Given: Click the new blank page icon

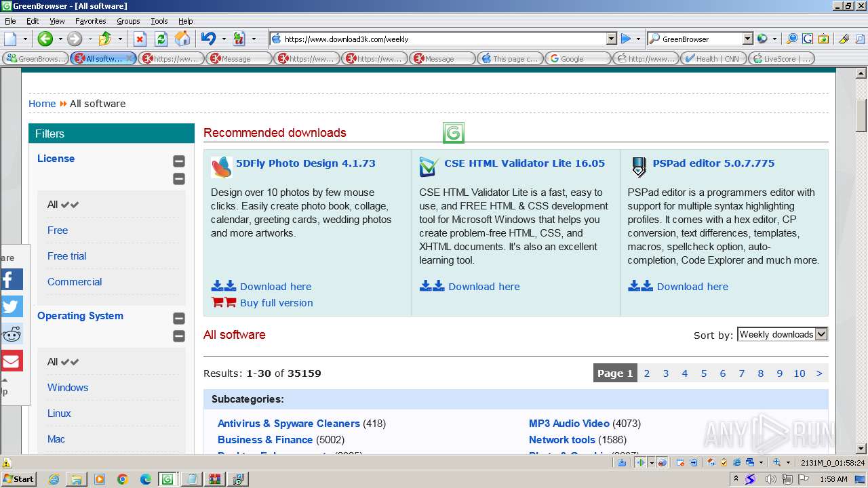Looking at the screenshot, I should point(10,39).
